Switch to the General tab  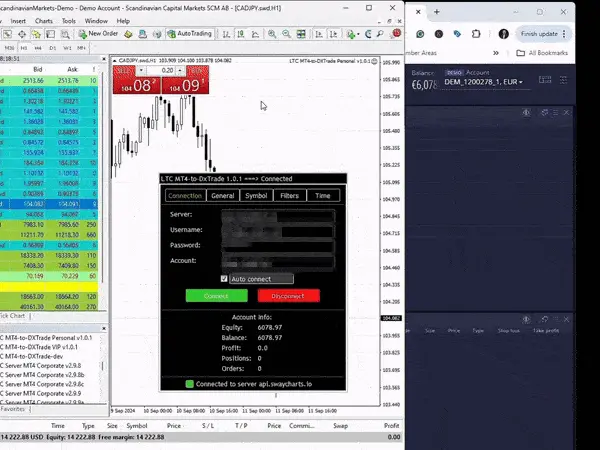pos(223,196)
